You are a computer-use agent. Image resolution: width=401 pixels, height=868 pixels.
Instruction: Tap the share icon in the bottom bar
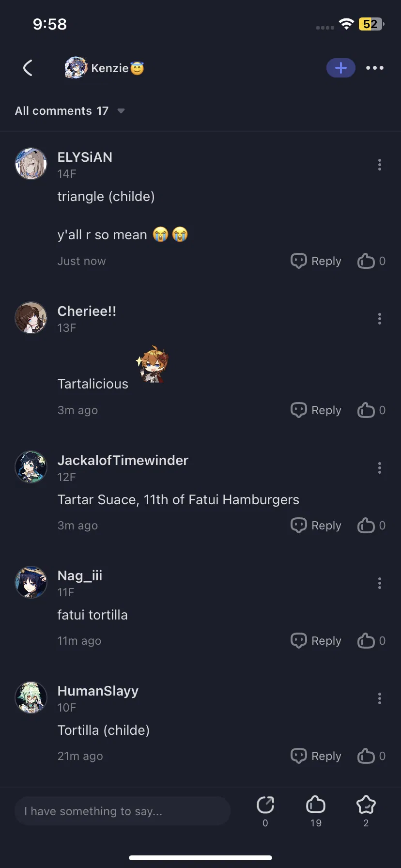(265, 805)
